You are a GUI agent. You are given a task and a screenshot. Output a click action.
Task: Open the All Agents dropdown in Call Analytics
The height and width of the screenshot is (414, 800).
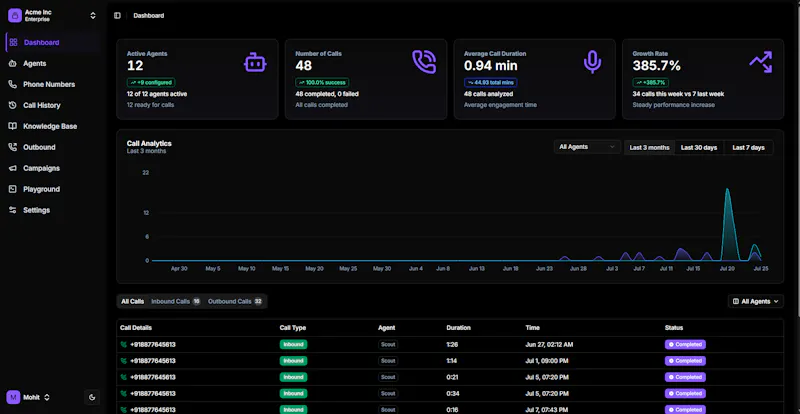587,147
